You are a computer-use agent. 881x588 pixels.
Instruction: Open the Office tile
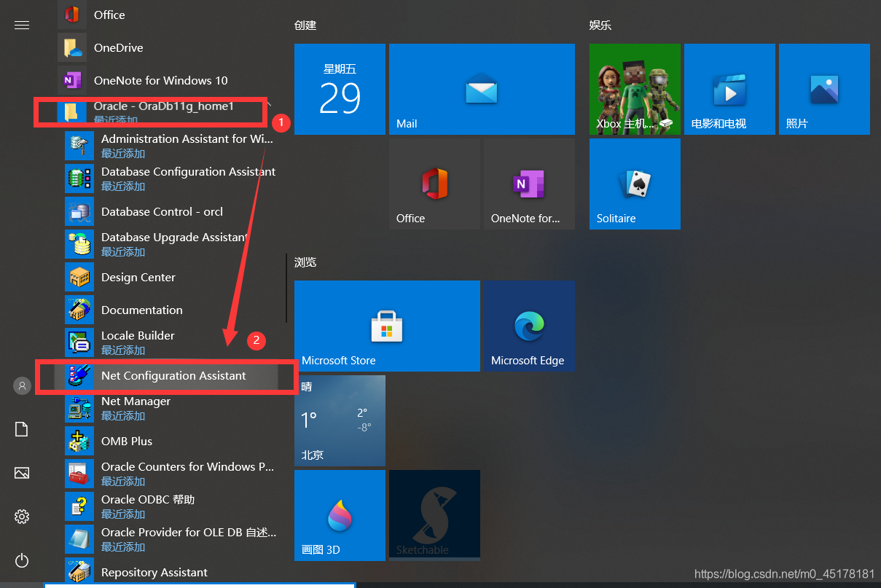[434, 184]
